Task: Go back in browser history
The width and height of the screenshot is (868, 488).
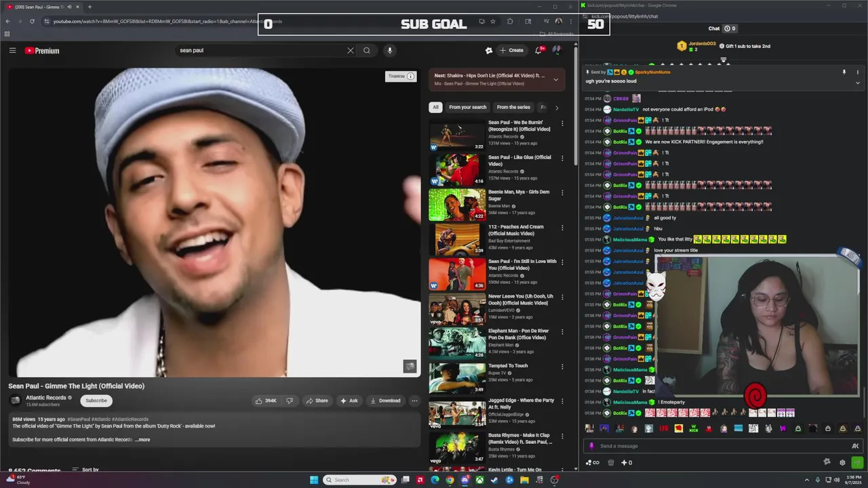Action: pyautogui.click(x=7, y=21)
